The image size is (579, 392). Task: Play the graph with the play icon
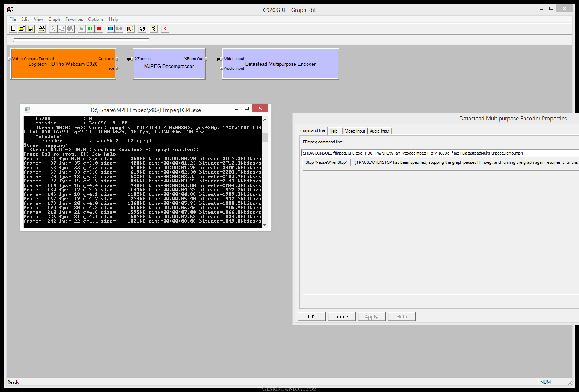(82, 29)
